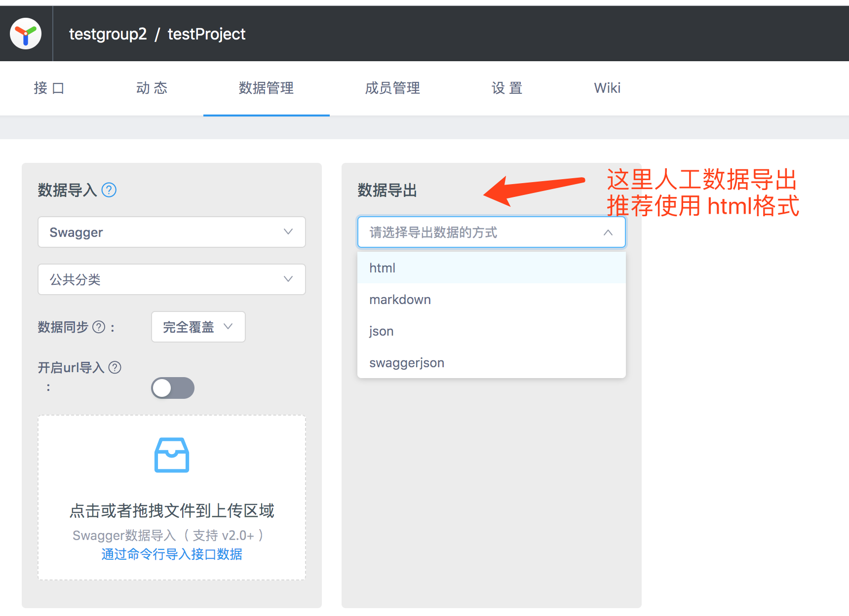Click the Swagger数据导入 hint text
Image resolution: width=849 pixels, height=616 pixels.
(x=168, y=535)
